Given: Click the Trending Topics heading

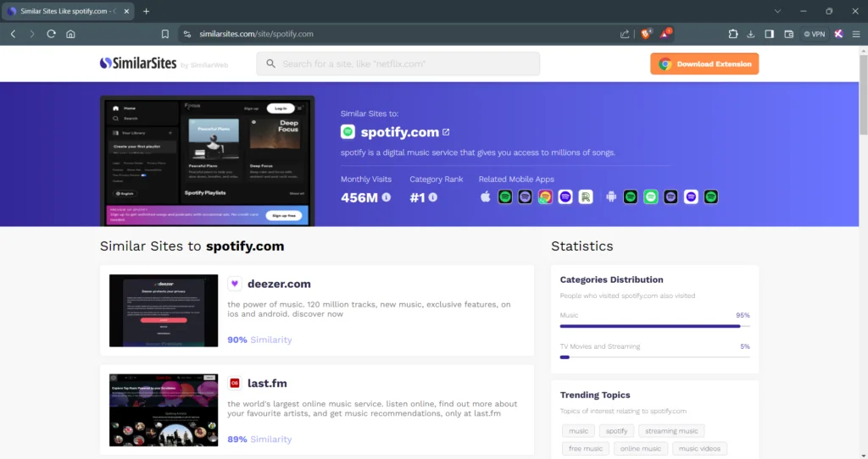Looking at the screenshot, I should (x=594, y=395).
